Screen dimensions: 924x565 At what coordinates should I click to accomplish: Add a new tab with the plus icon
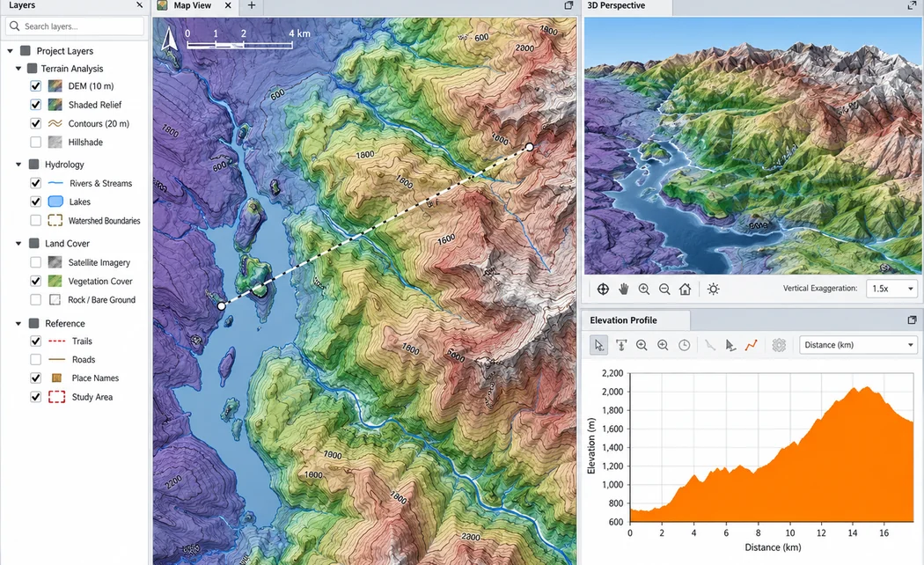point(252,5)
